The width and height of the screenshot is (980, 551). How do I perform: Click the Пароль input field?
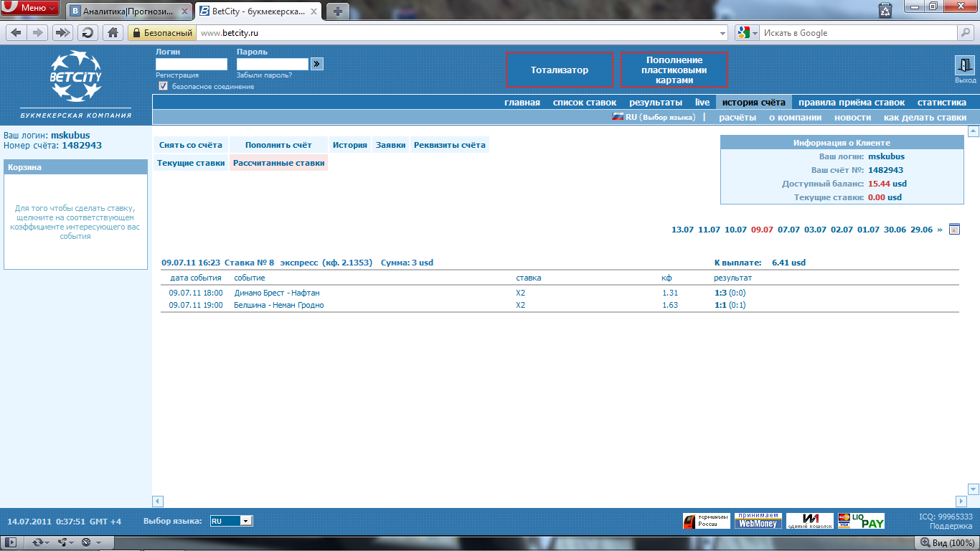click(273, 64)
